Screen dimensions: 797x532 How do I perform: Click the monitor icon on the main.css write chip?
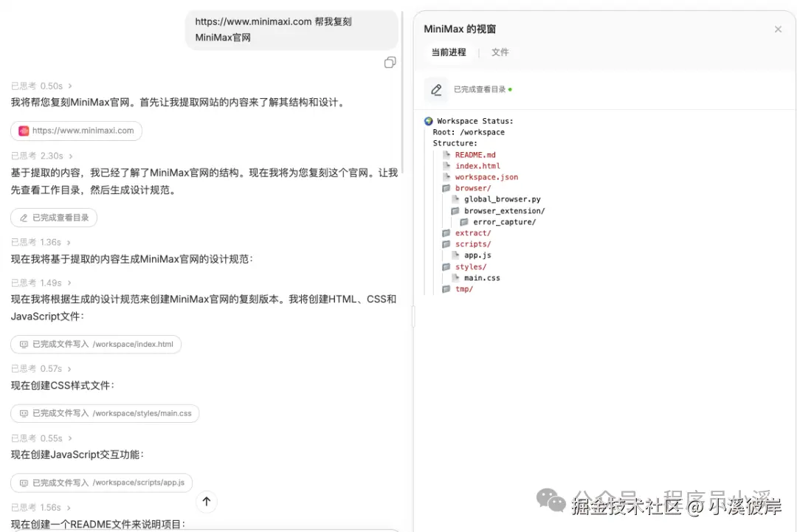point(24,413)
